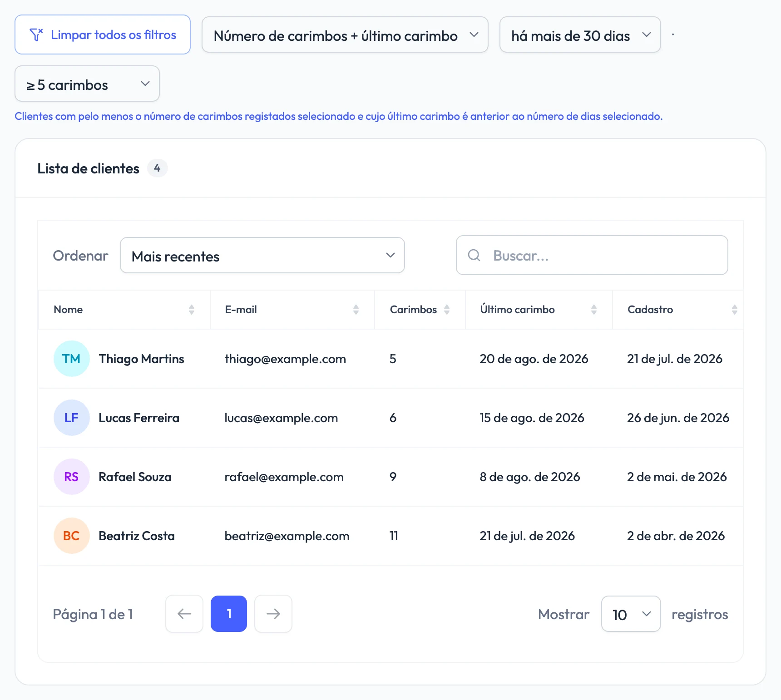
Task: Click thiago@example.com email cell
Action: pyautogui.click(x=285, y=359)
